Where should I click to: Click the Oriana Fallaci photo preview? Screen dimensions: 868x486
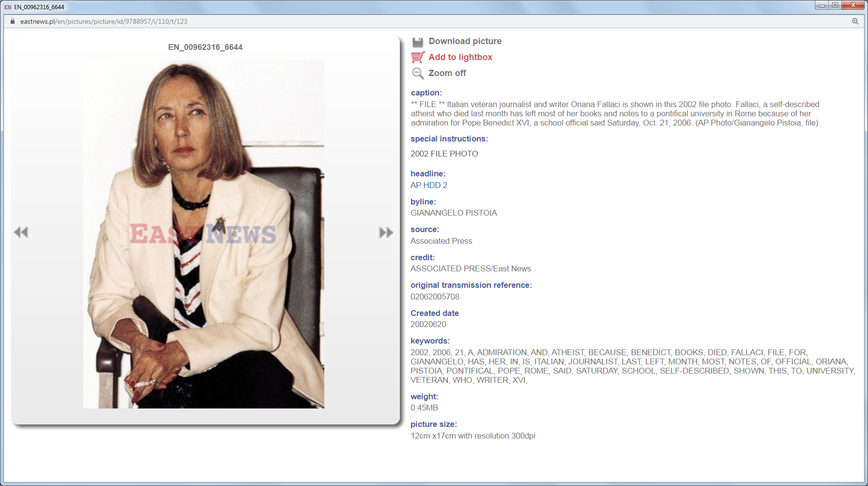coord(204,234)
